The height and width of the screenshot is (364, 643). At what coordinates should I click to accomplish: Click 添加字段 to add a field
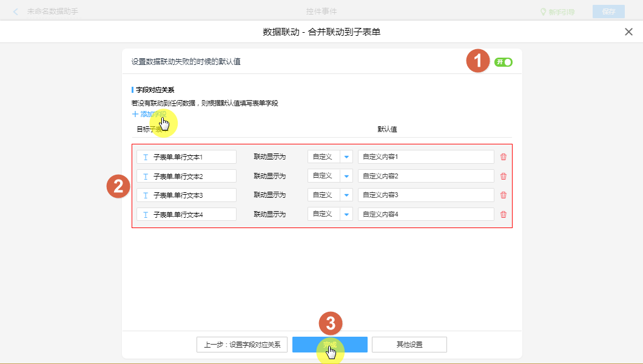[149, 114]
